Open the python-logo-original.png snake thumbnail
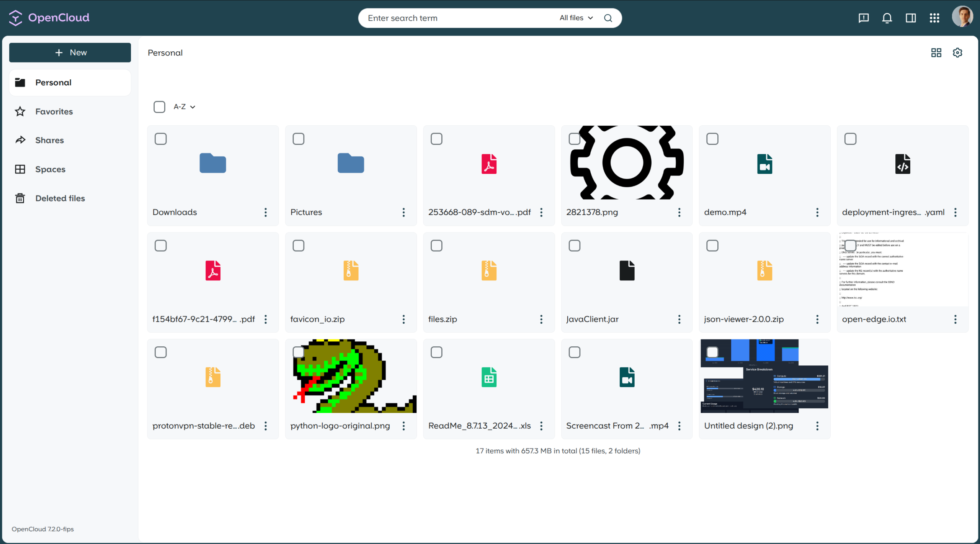 click(351, 376)
